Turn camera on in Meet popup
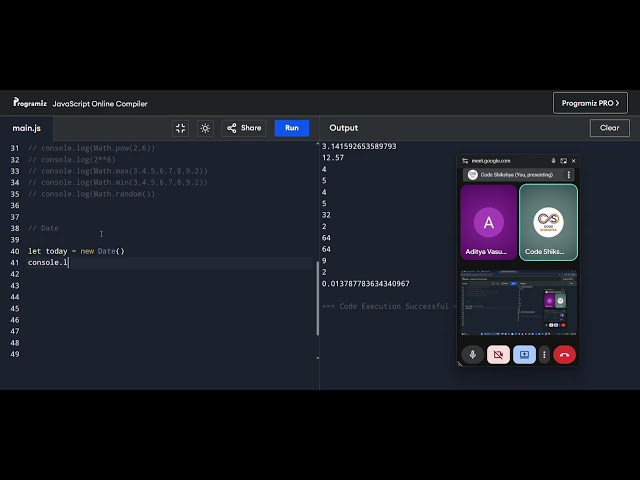This screenshot has width=640, height=480. point(498,355)
